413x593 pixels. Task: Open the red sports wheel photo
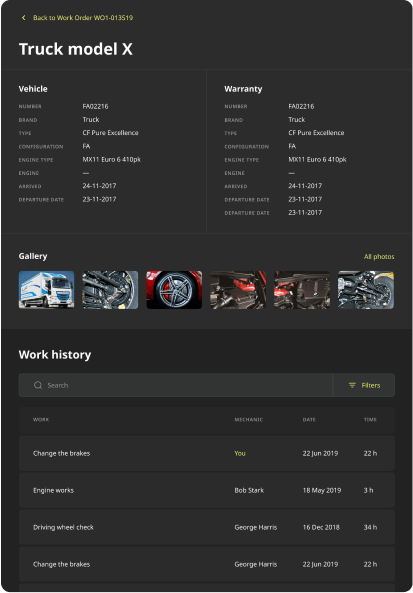tap(174, 290)
